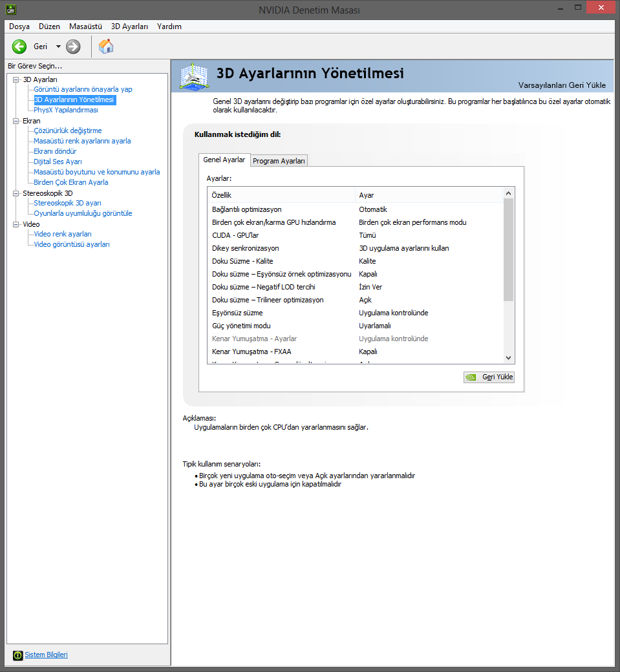620x672 pixels.
Task: Click 3D uygulama ayarlarını kullan value
Action: (404, 247)
